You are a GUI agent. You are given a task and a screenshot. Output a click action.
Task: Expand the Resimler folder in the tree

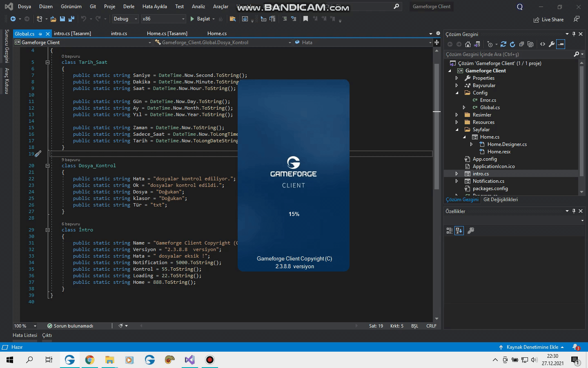457,115
